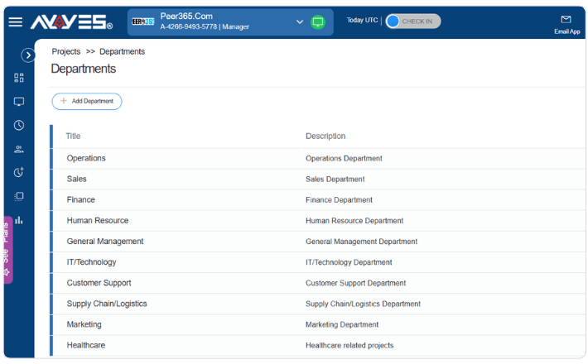The image size is (588, 364).
Task: Click the Departments breadcrumb
Action: (122, 51)
